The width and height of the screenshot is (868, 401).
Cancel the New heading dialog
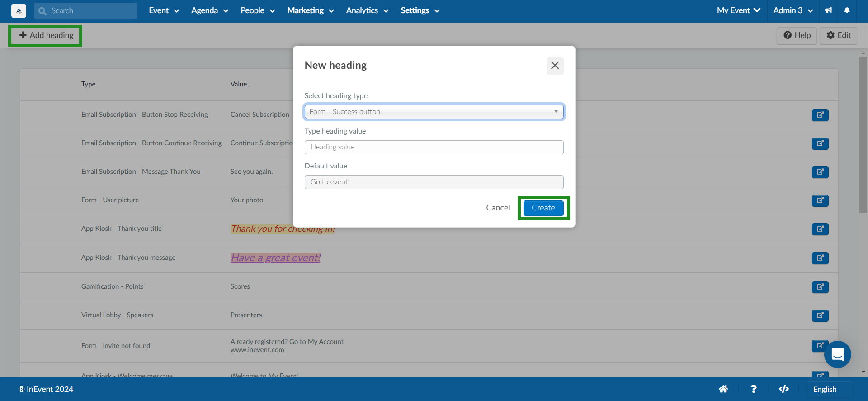click(498, 208)
